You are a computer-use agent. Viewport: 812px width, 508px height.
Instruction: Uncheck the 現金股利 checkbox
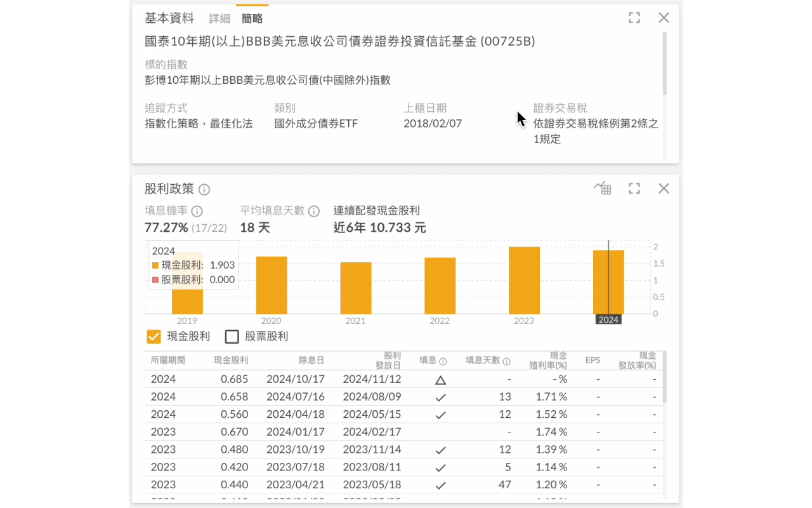coord(154,337)
